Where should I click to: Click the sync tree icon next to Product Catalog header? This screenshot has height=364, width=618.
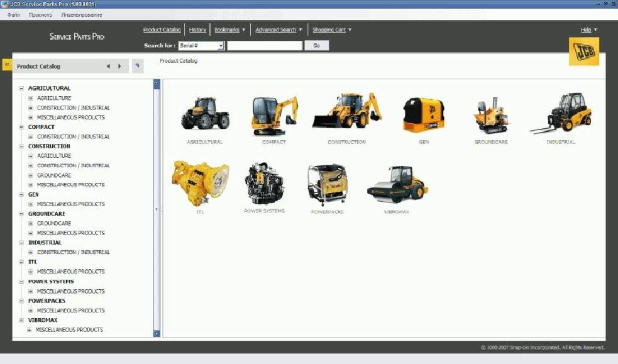click(x=138, y=66)
